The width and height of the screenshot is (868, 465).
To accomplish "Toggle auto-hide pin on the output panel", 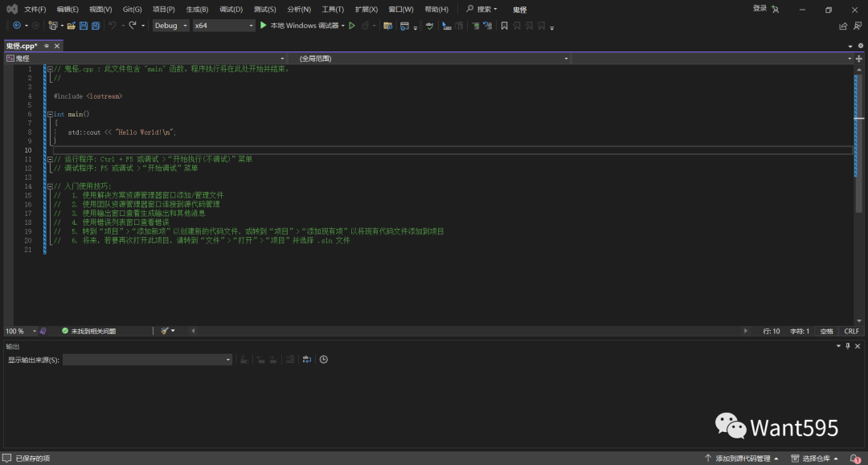I will pos(847,346).
